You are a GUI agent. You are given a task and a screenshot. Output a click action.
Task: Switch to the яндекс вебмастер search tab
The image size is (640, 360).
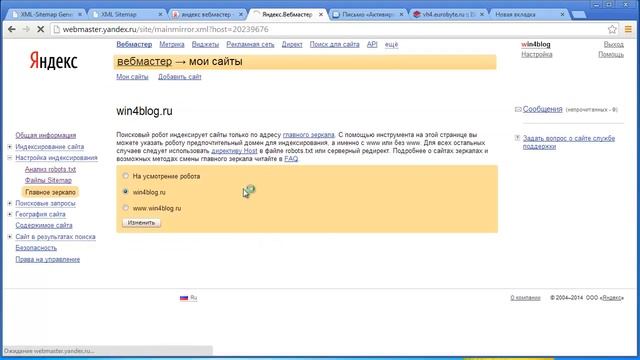click(206, 14)
